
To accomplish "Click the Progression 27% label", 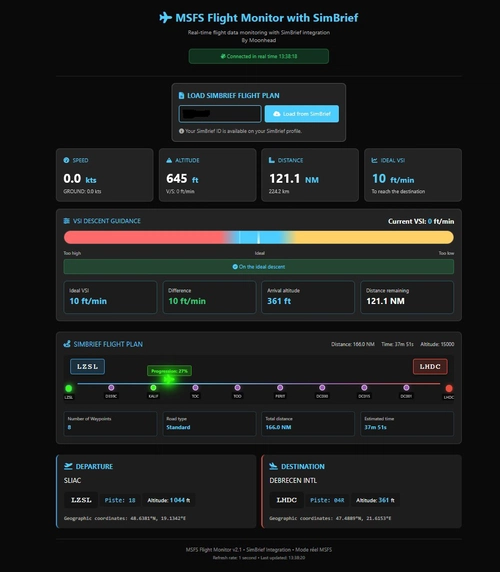I will (x=169, y=371).
